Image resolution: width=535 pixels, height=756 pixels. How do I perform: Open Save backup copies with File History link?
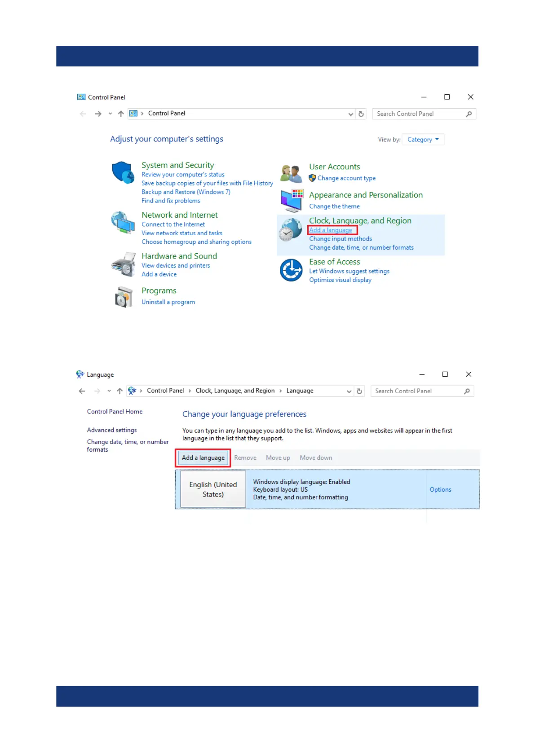[x=207, y=183]
